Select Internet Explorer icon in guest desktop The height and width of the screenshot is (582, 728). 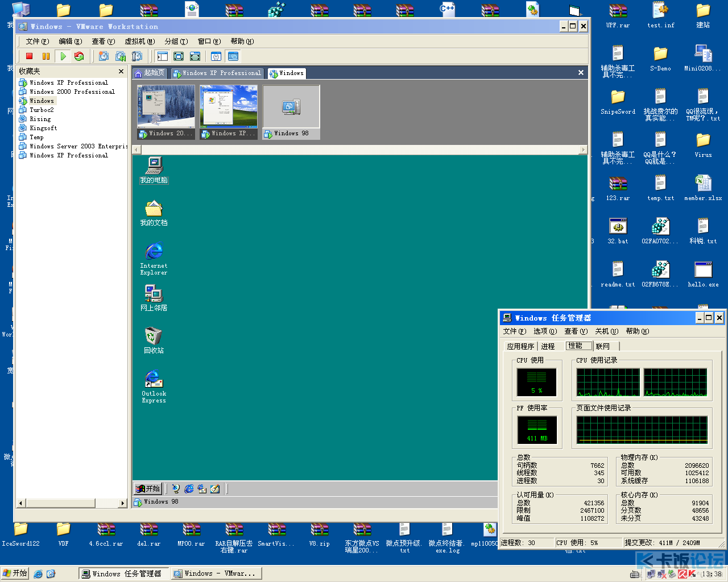(x=154, y=259)
